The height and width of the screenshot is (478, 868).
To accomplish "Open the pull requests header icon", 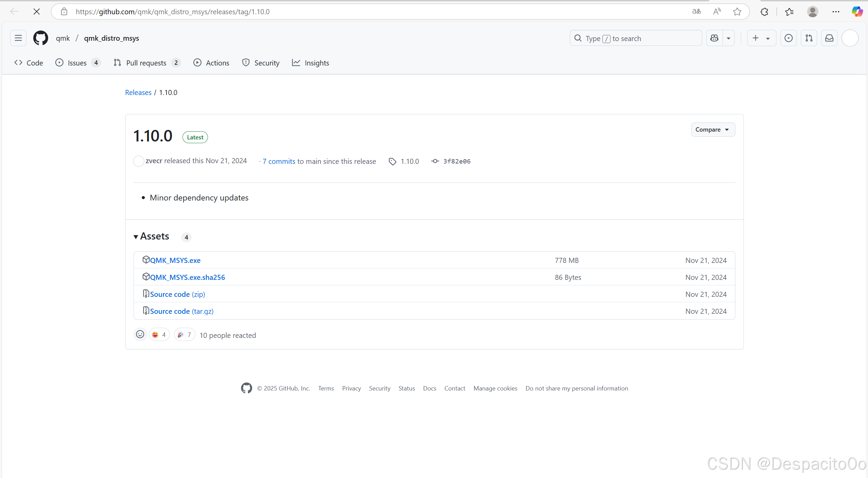I will click(x=809, y=38).
